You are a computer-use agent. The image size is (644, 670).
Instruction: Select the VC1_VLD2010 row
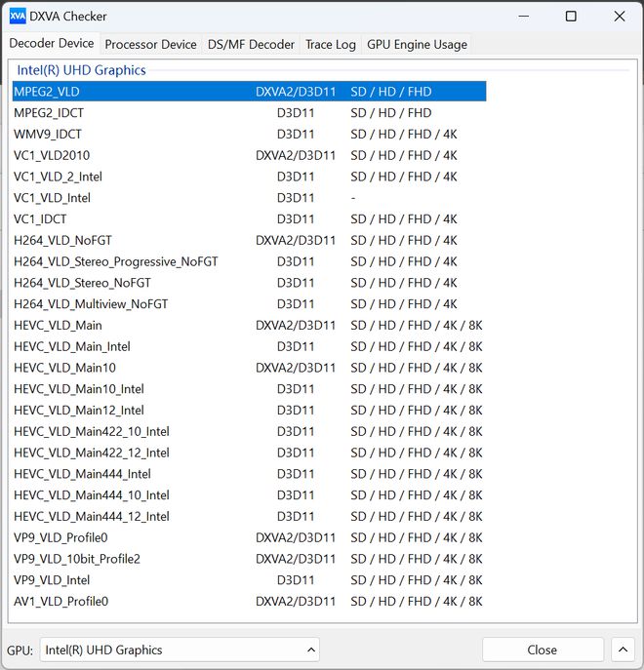coord(249,155)
